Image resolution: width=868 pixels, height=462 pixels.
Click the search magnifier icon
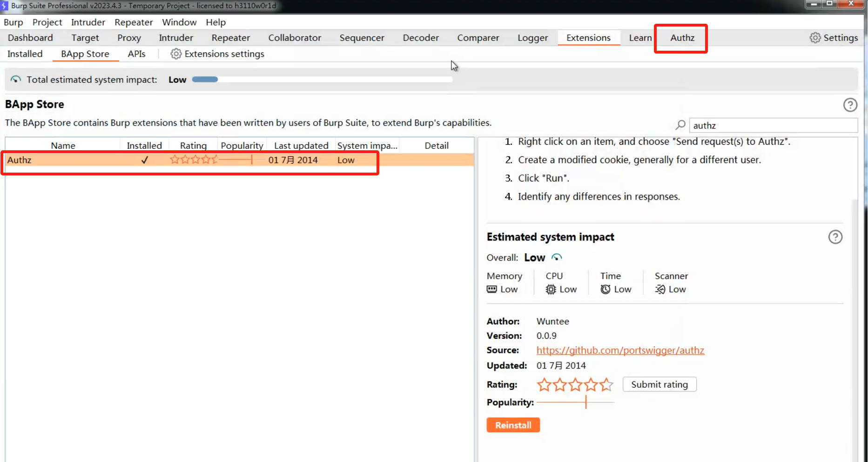tap(680, 125)
